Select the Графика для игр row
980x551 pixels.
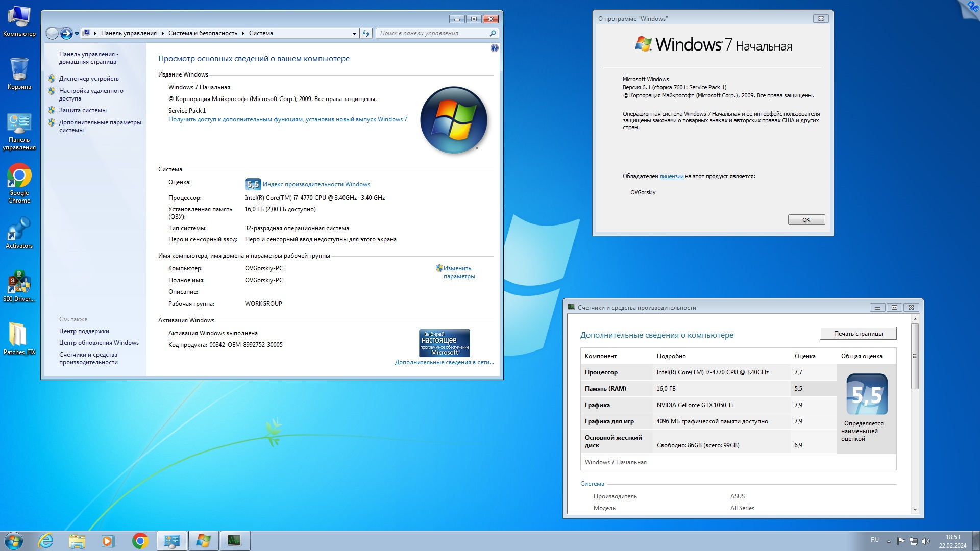pos(709,421)
